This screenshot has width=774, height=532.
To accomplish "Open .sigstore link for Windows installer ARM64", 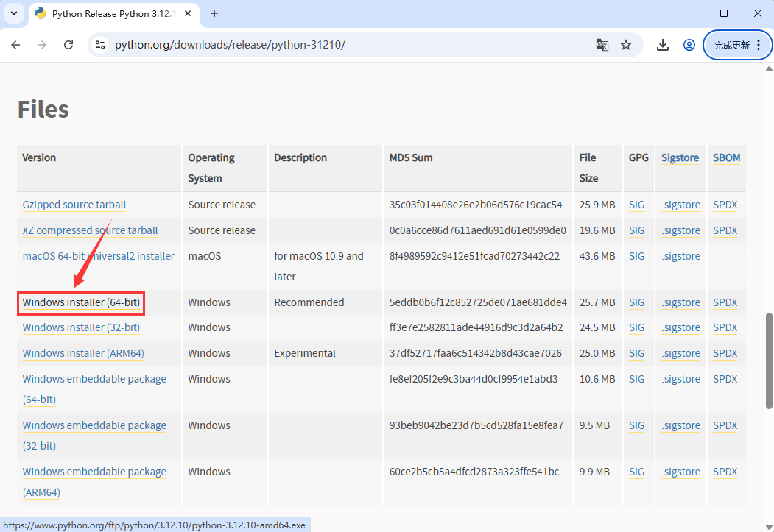I will pos(680,353).
